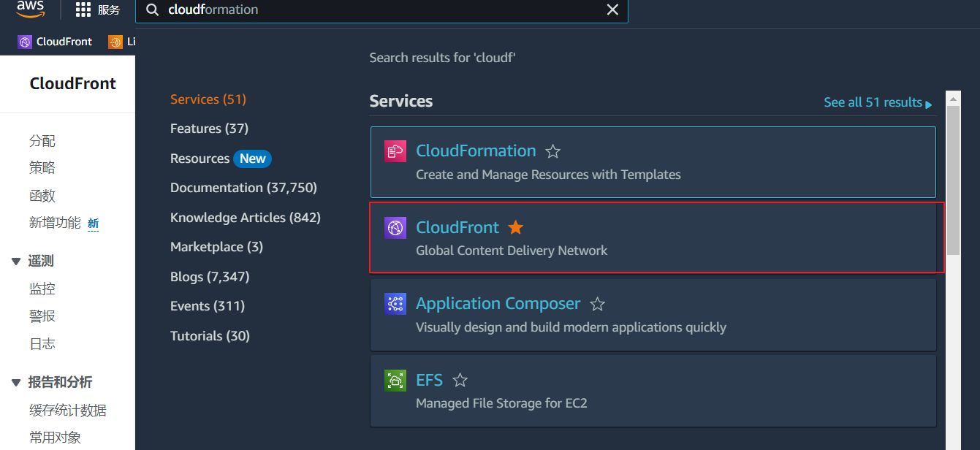Open 分配 in the CloudFront sidebar
This screenshot has height=450, width=980.
coord(42,141)
